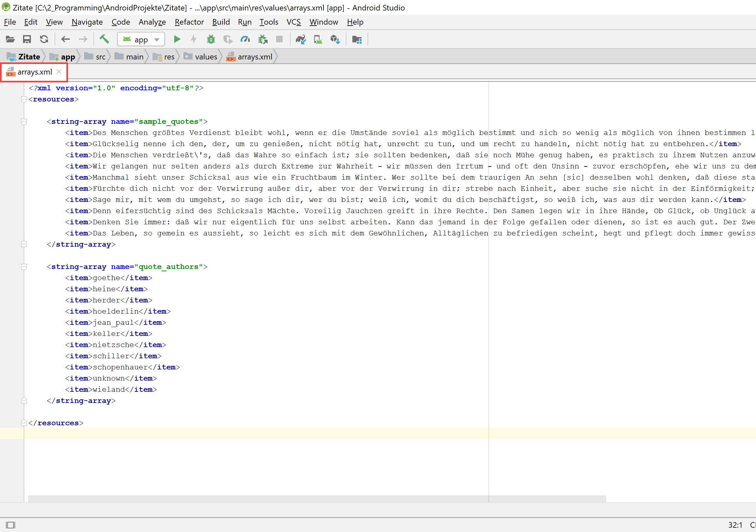Click Run with Coverage shield icon
Image resolution: width=756 pixels, height=532 pixels.
(x=228, y=39)
